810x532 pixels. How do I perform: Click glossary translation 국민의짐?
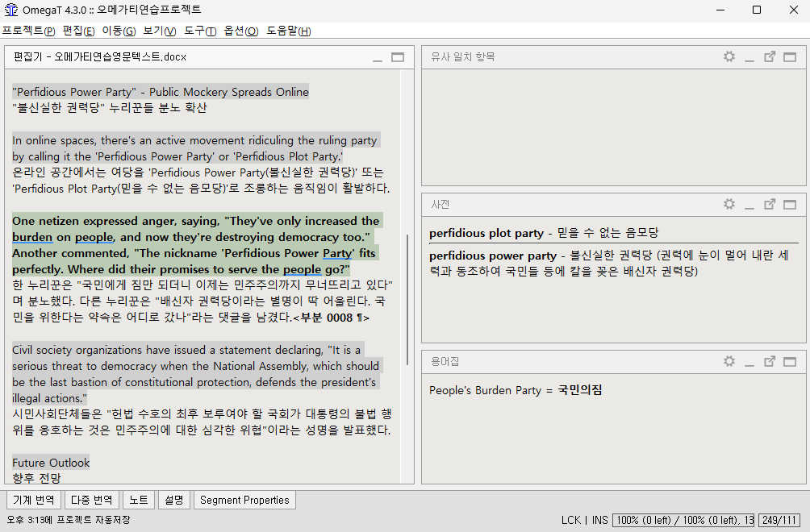(579, 390)
